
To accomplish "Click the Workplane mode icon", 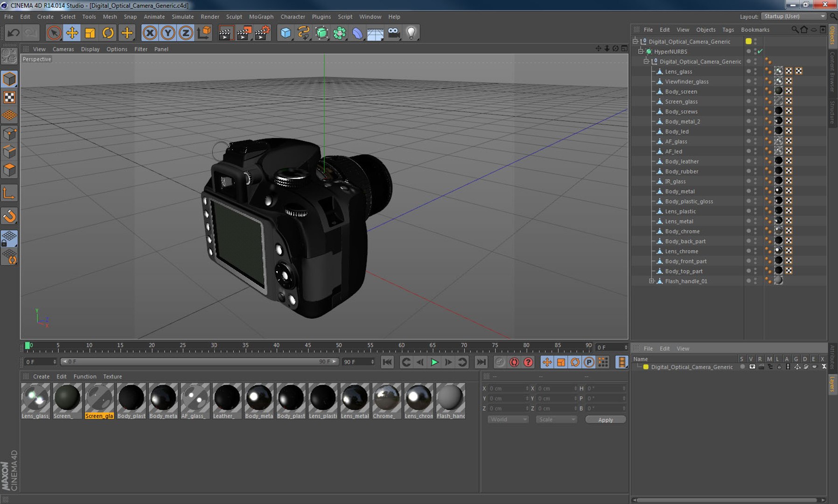I will [x=9, y=115].
